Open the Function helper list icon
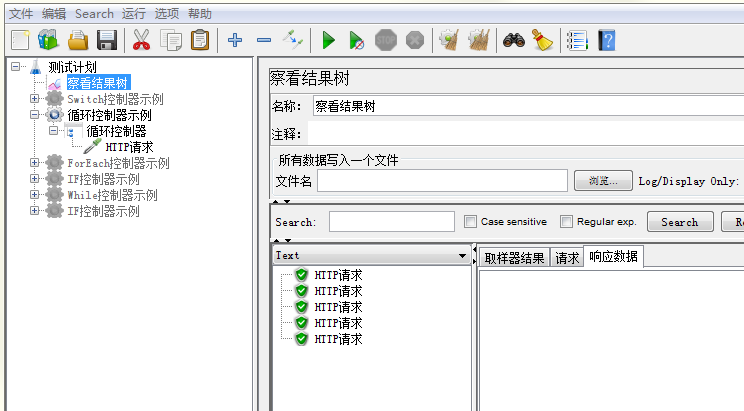Viewport: 744px width, 411px height. click(577, 40)
